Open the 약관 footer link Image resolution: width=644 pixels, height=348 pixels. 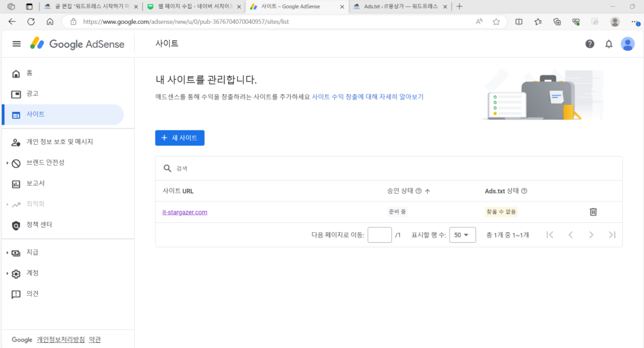pyautogui.click(x=95, y=340)
